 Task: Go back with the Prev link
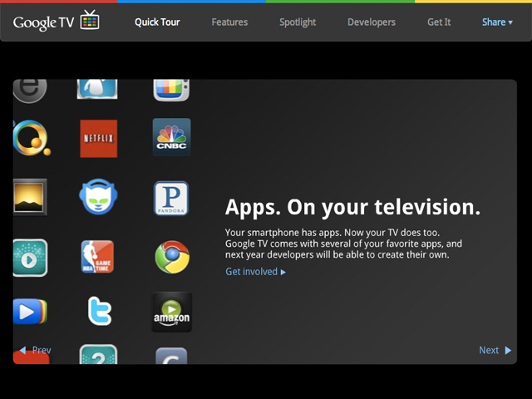point(35,350)
